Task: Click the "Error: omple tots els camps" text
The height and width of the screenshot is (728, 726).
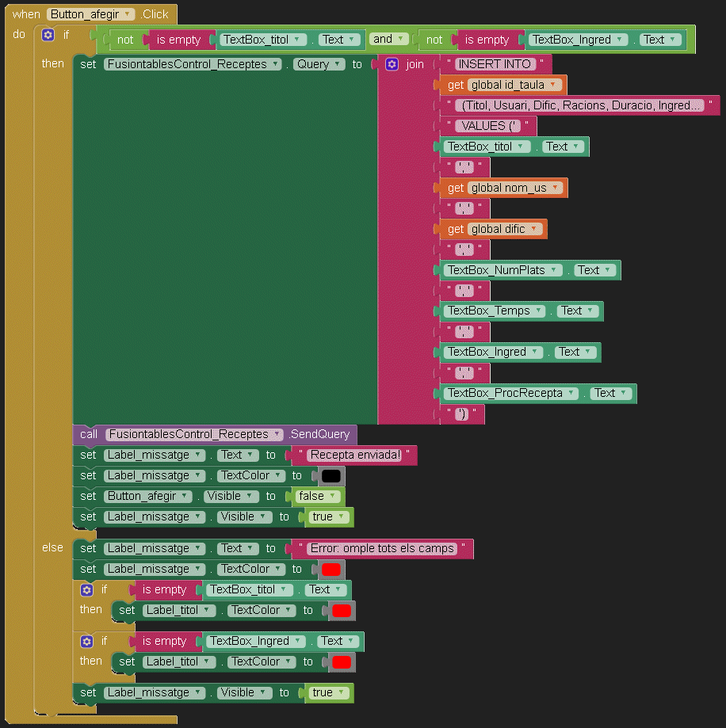Action: click(x=382, y=548)
